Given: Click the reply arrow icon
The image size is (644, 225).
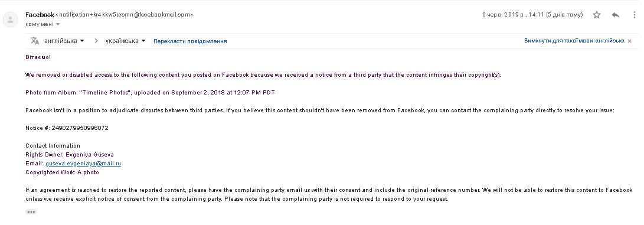Looking at the screenshot, I should click(615, 15).
